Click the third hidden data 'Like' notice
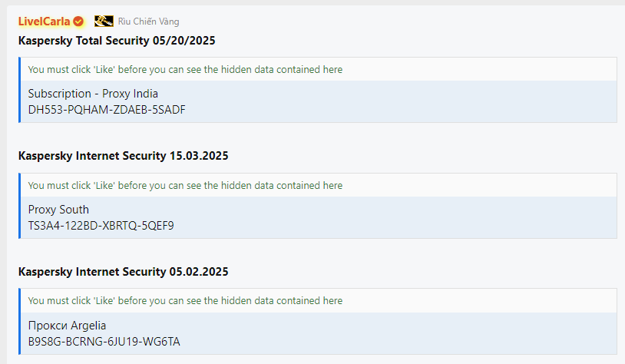This screenshot has width=625, height=364. [x=185, y=300]
